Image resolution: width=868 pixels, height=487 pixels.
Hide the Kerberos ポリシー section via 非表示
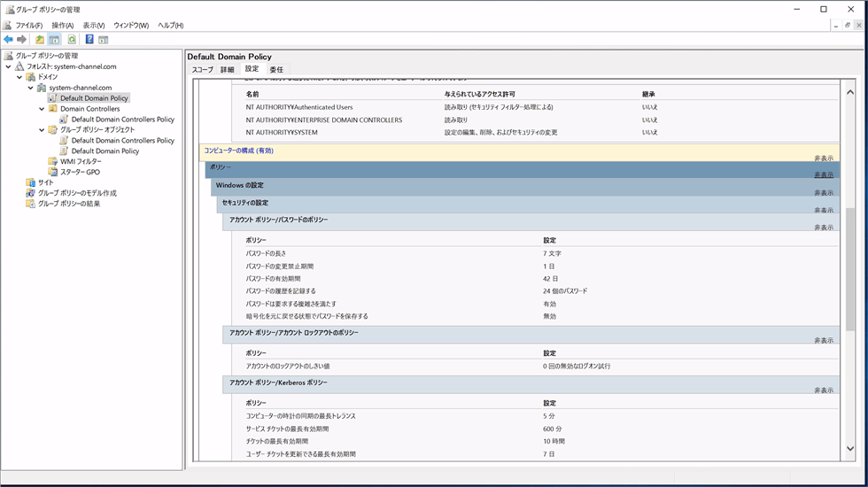(824, 390)
